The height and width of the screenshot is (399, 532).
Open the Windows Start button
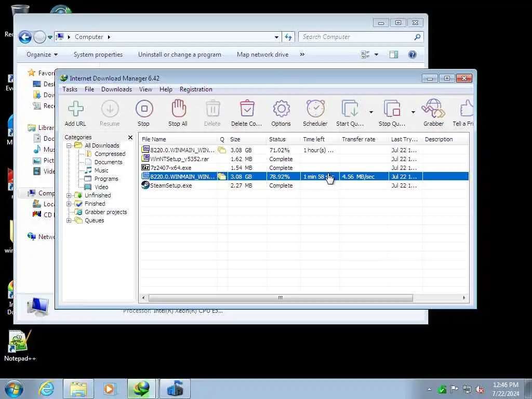[x=14, y=389]
